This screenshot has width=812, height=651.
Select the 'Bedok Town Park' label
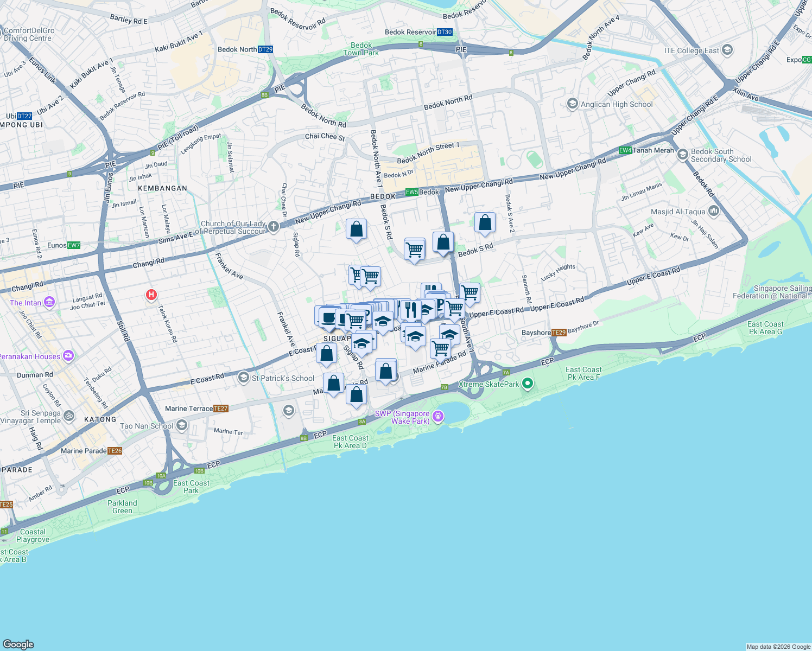click(x=361, y=49)
